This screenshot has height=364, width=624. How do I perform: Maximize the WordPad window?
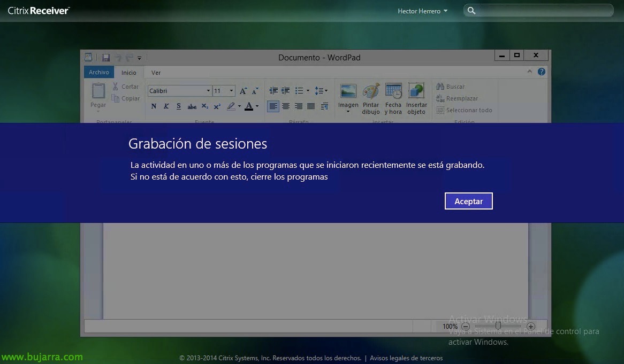(x=516, y=56)
